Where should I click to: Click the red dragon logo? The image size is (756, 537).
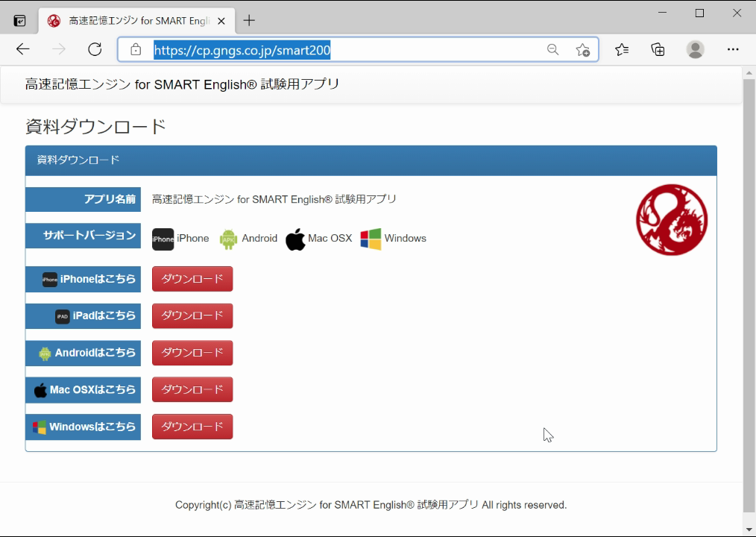click(x=672, y=220)
